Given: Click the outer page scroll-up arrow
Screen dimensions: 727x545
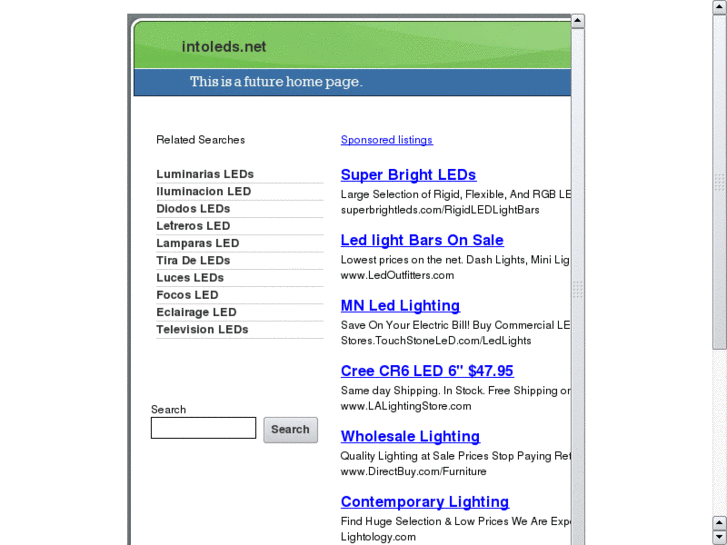Looking at the screenshot, I should pyautogui.click(x=720, y=7).
